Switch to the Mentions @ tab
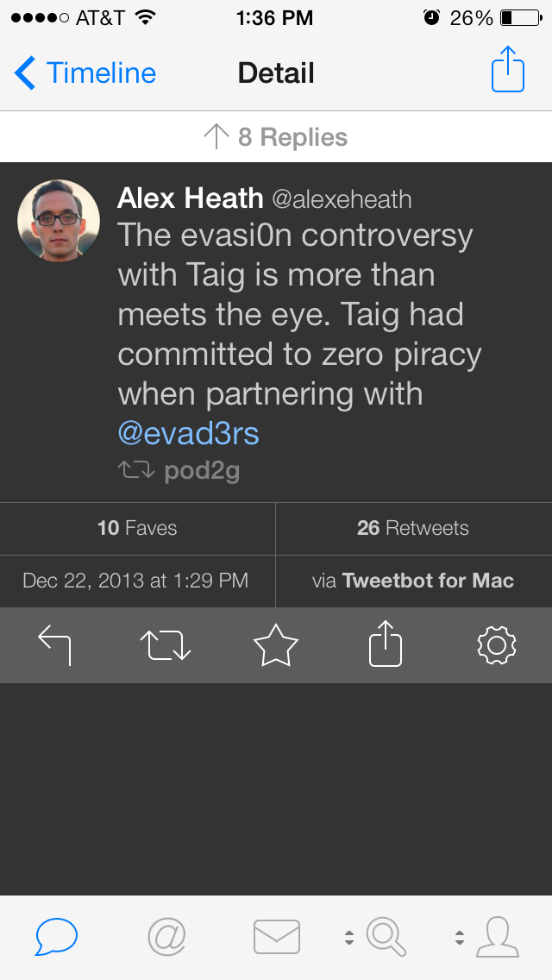This screenshot has height=980, width=552. (166, 936)
